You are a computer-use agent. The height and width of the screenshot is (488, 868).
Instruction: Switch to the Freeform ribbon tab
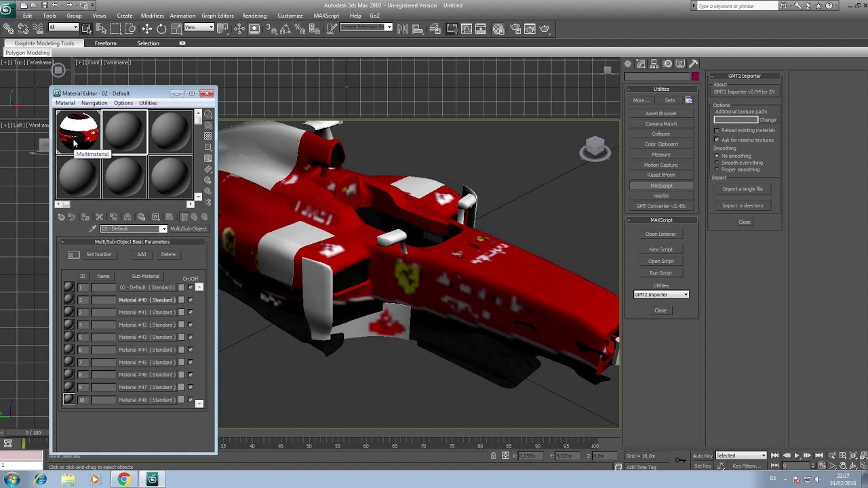point(105,43)
